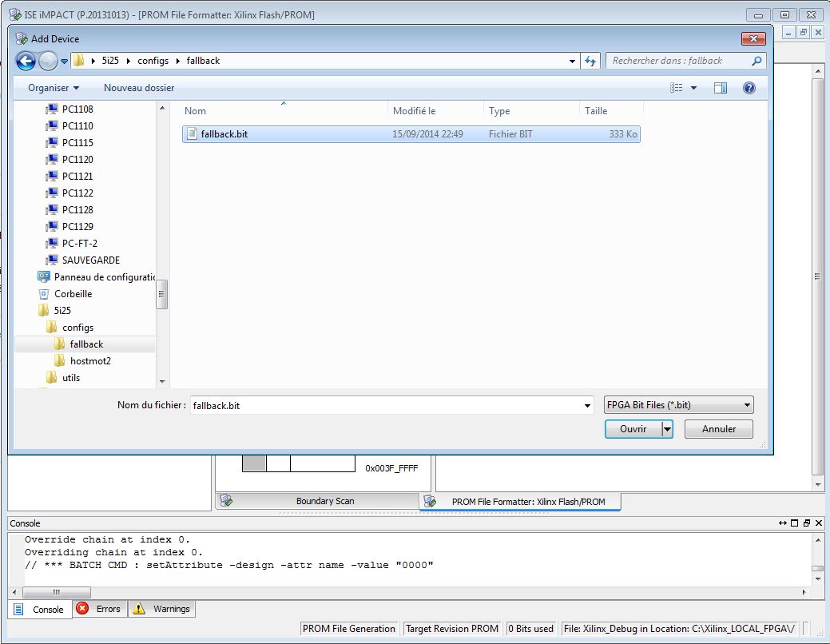Change the view mode icon
Viewport: 830px width, 644px height.
point(677,88)
